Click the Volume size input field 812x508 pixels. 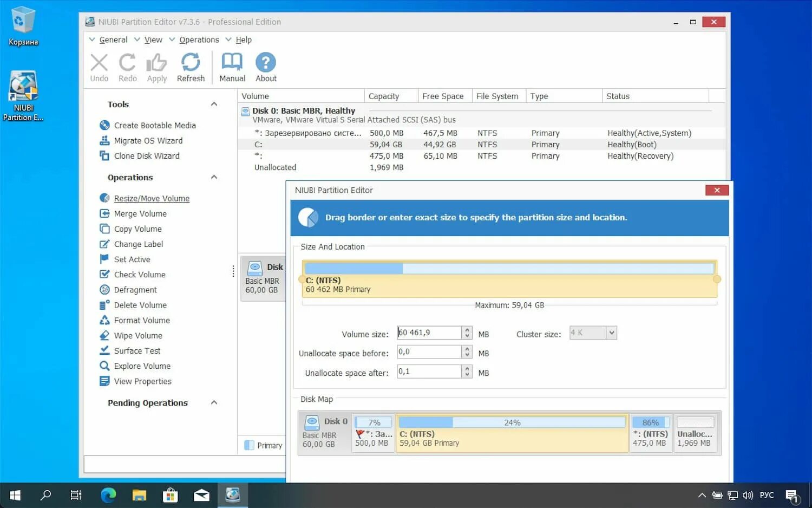429,333
